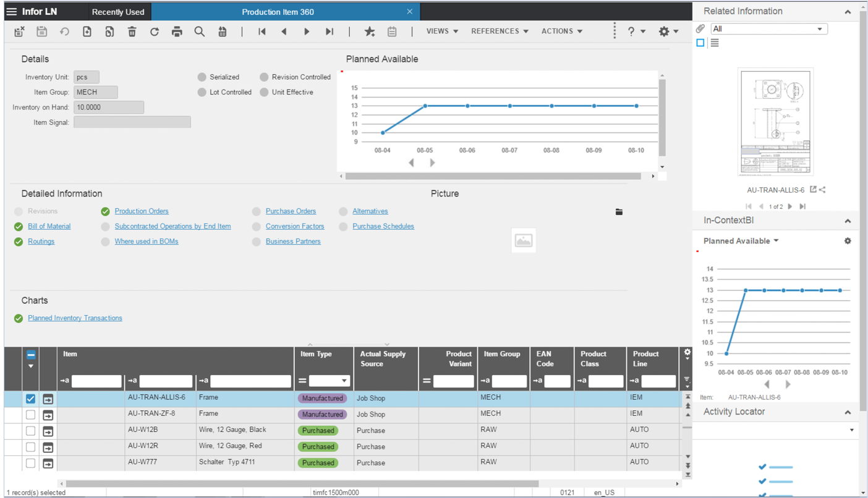Viewport: 868px width, 498px height.
Task: Click the Search magnifier icon
Action: coord(199,32)
